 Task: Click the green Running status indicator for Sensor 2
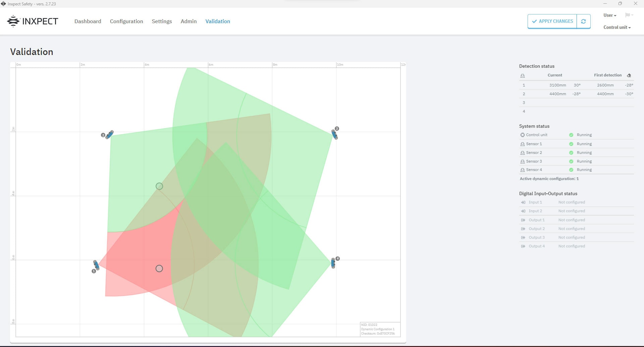[571, 153]
